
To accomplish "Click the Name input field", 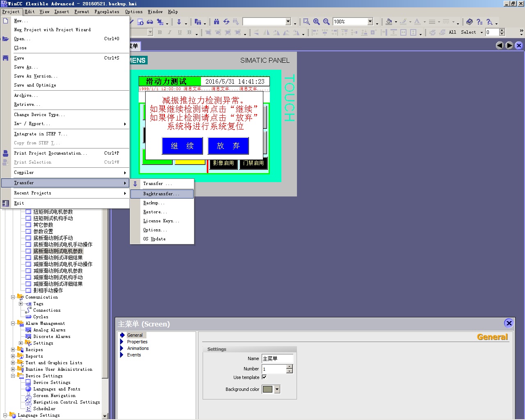I will pos(277,358).
